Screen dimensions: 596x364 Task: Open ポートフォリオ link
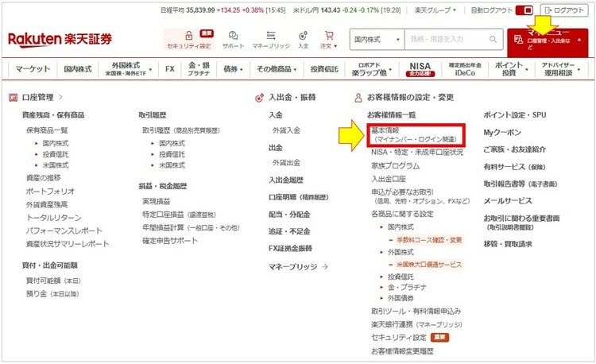click(50, 191)
